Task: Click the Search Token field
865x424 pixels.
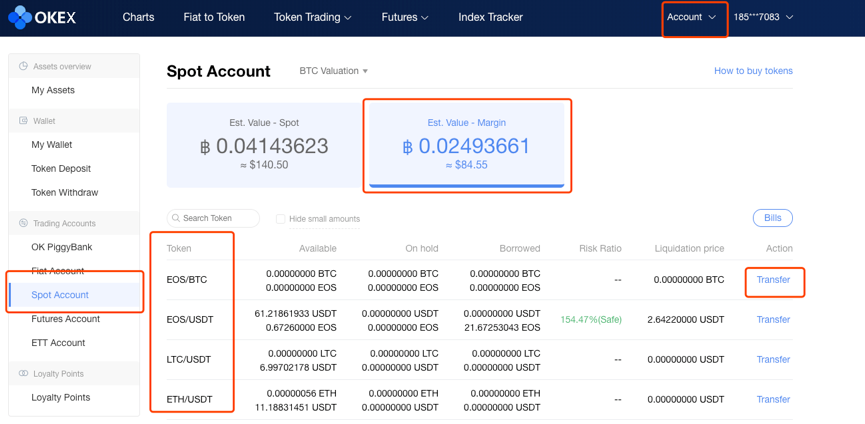Action: pos(213,218)
